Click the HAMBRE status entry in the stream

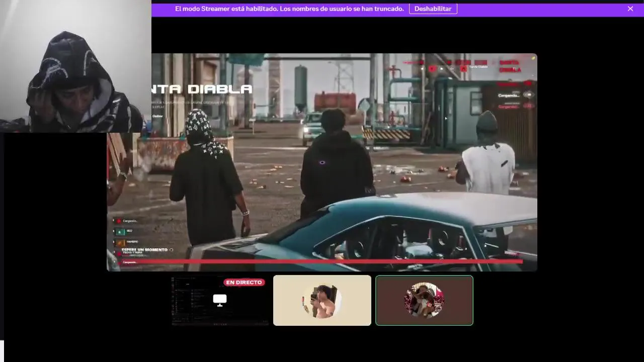click(132, 242)
